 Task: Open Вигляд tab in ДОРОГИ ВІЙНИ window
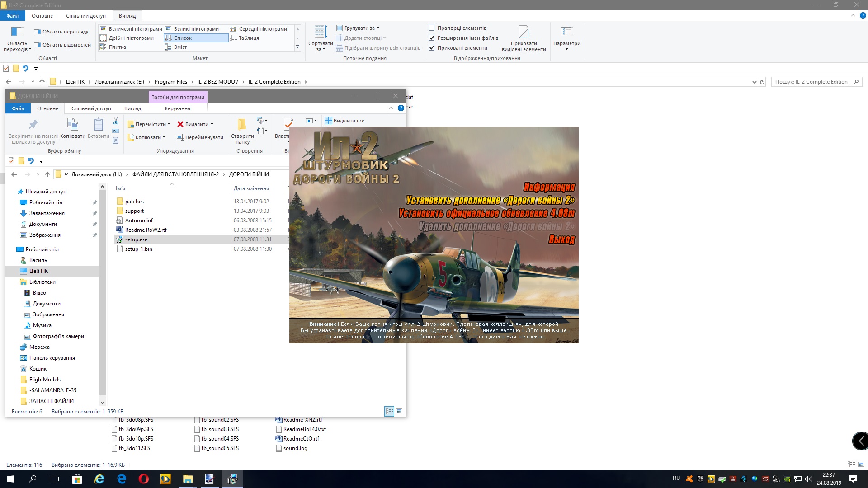pos(132,108)
